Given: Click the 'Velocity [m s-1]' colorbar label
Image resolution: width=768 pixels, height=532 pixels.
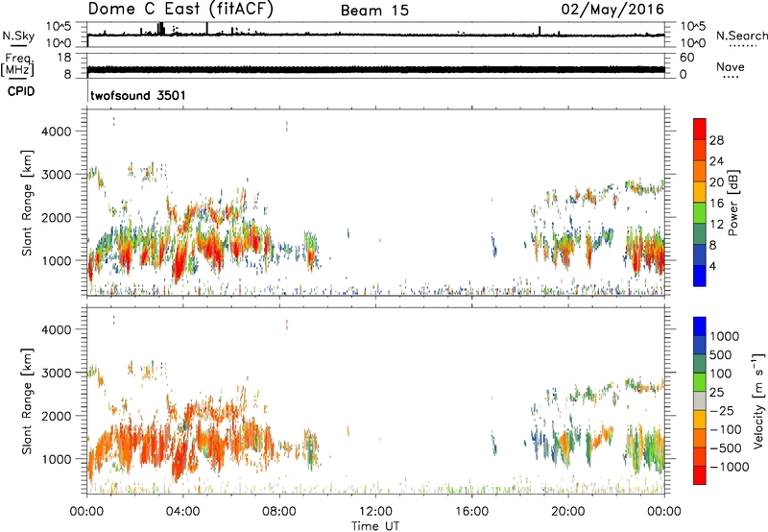Looking at the screenshot, I should pyautogui.click(x=758, y=400).
